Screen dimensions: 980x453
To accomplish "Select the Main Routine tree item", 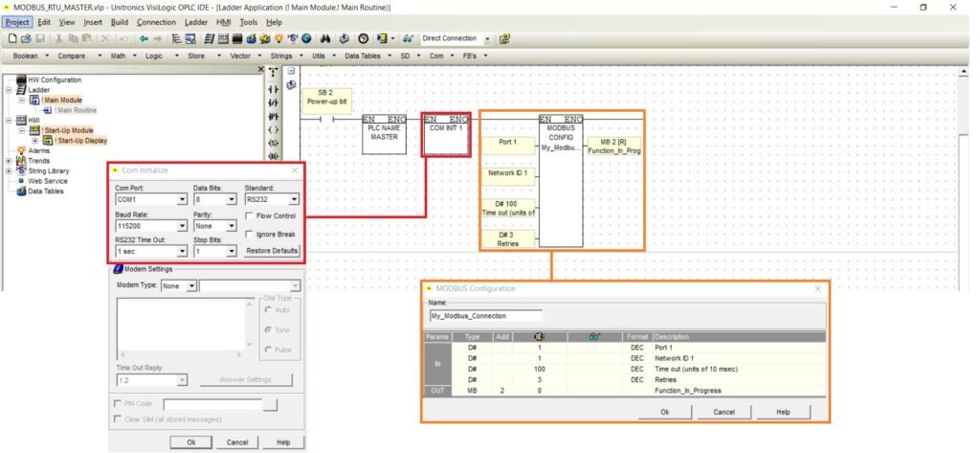I will pos(76,110).
